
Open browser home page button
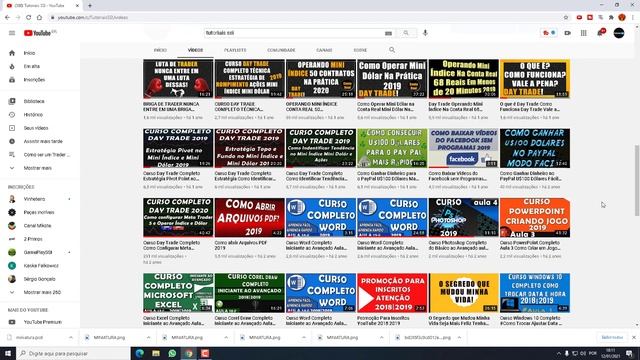(39, 18)
